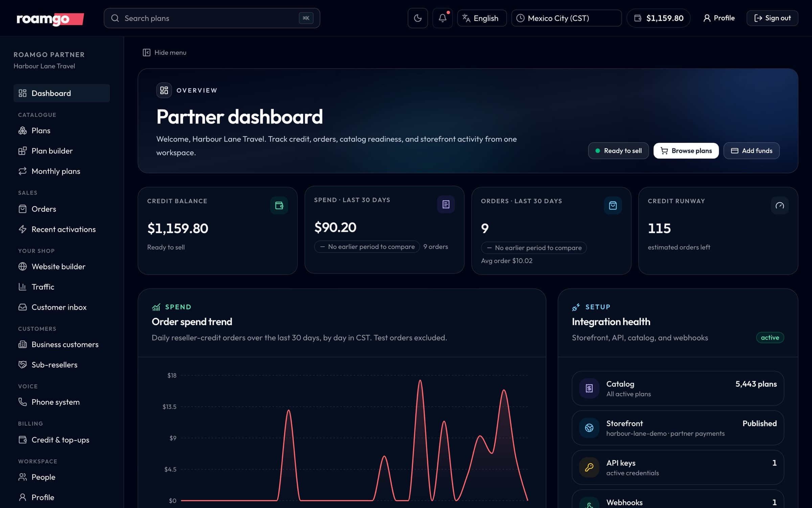This screenshot has width=812, height=508.
Task: Click the roamgo logo
Action: coord(50,19)
